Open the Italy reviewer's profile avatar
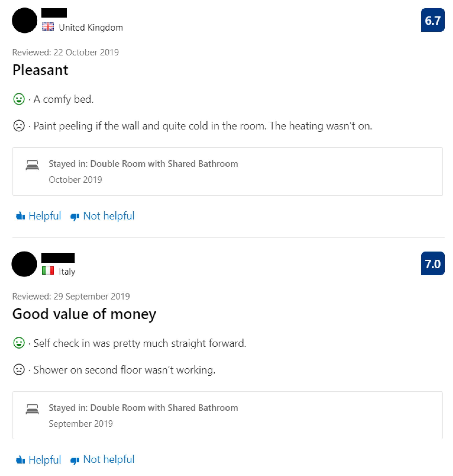 click(x=24, y=264)
